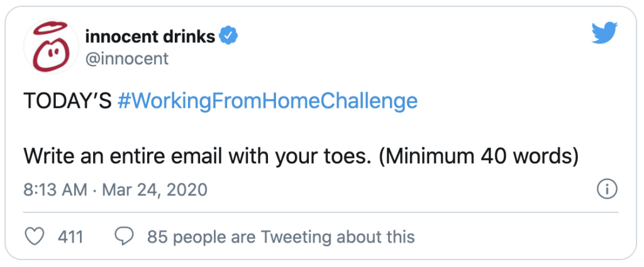644x267 pixels.
Task: Open Twitter via the blue bird logo
Action: tap(604, 33)
